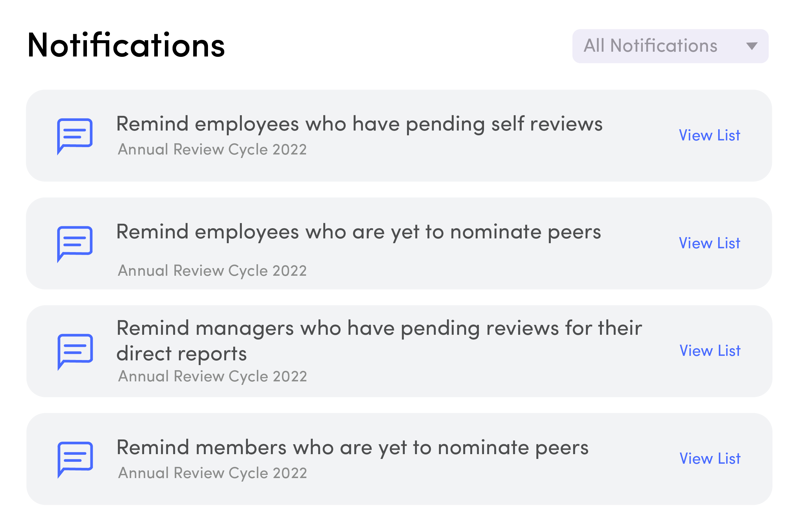Select 'Remind employees who are yet to nominate peers'
The width and height of the screenshot is (799, 532).
click(x=358, y=232)
